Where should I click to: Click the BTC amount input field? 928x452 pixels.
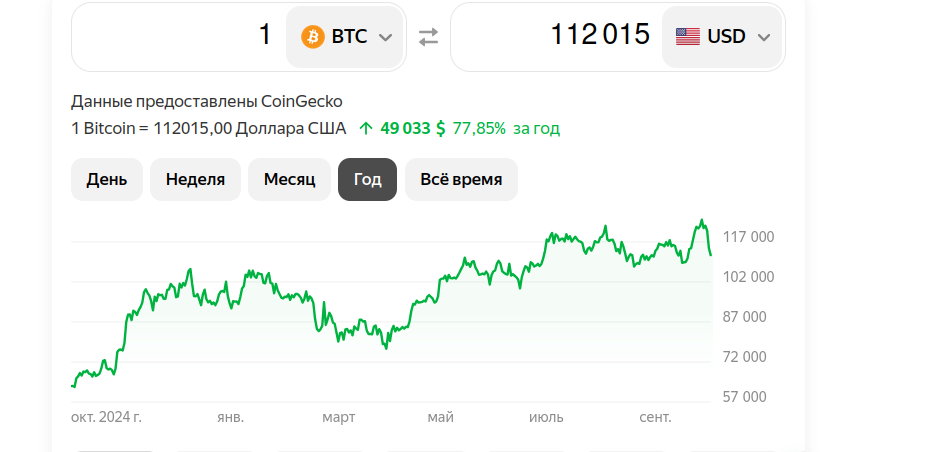pos(179,37)
